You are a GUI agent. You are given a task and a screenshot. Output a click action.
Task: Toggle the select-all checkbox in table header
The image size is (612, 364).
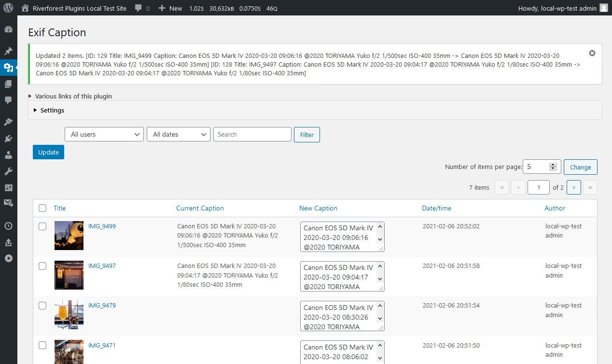coord(42,208)
